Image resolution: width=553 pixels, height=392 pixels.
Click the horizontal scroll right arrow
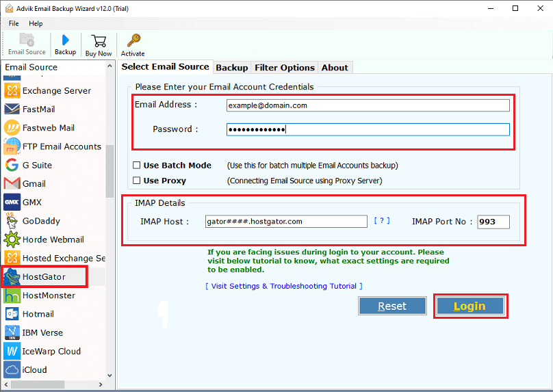coord(101,384)
